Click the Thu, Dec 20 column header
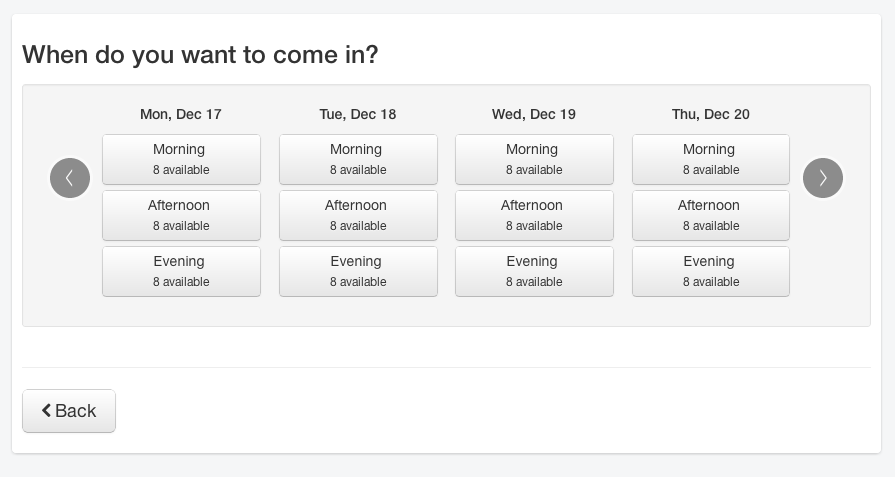This screenshot has height=477, width=895. click(x=711, y=114)
